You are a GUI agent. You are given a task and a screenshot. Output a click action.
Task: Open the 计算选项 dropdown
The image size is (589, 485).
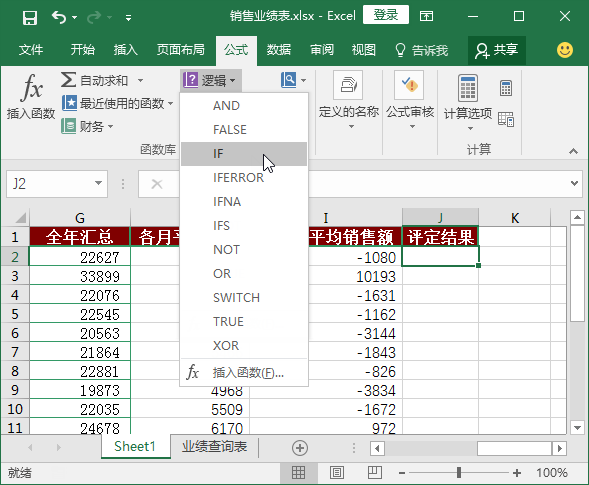[468, 101]
